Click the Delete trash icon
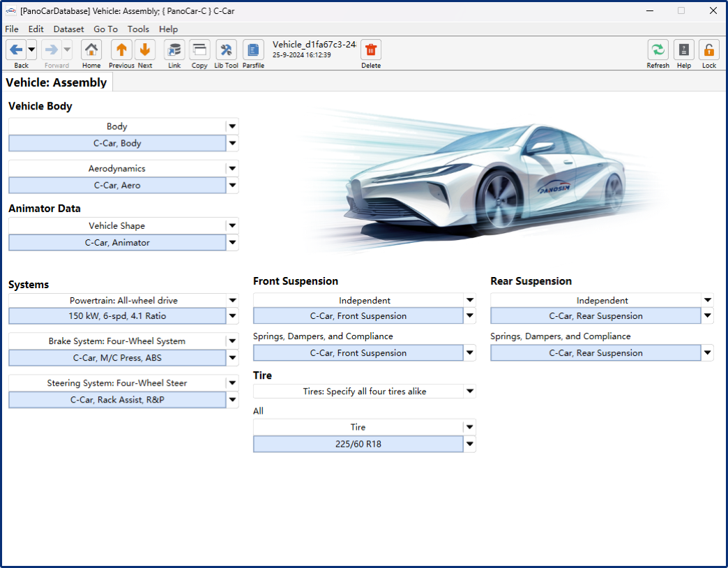Screen dimensions: 728x568 coord(371,50)
